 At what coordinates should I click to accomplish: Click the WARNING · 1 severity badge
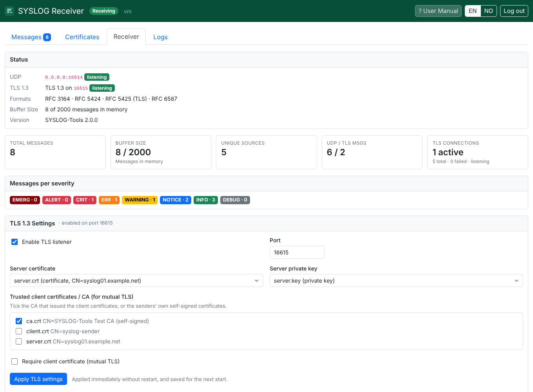click(x=140, y=200)
